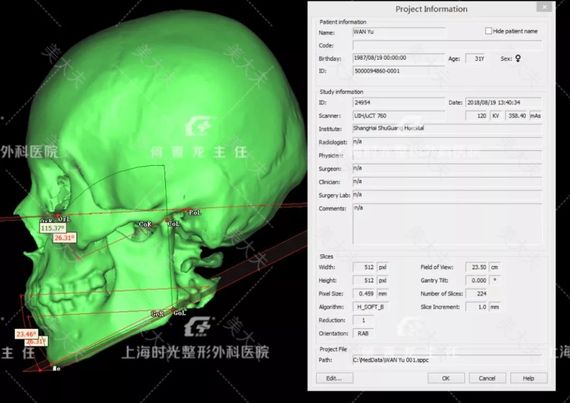Click the project file Path field
Screen dimensions: 570x403
447,360
